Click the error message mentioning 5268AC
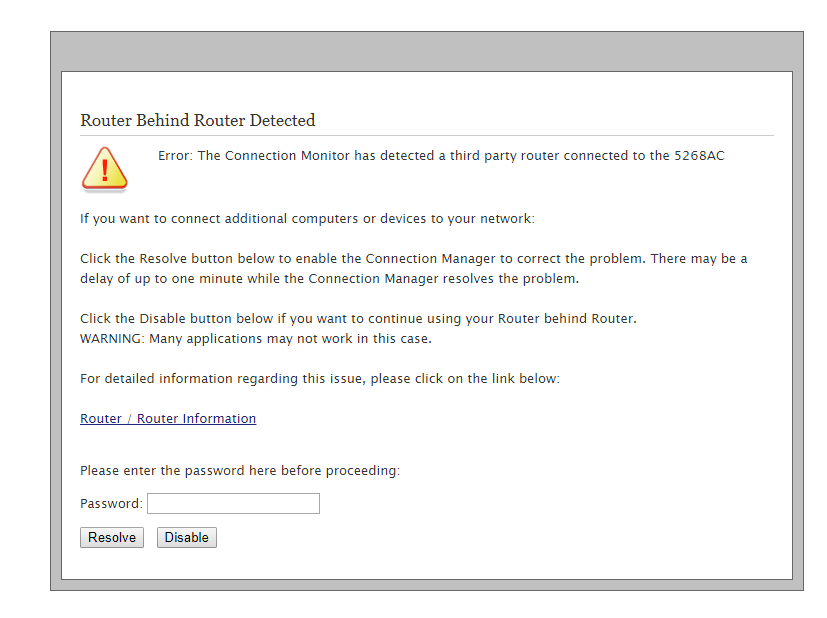The image size is (827, 618). coord(441,156)
